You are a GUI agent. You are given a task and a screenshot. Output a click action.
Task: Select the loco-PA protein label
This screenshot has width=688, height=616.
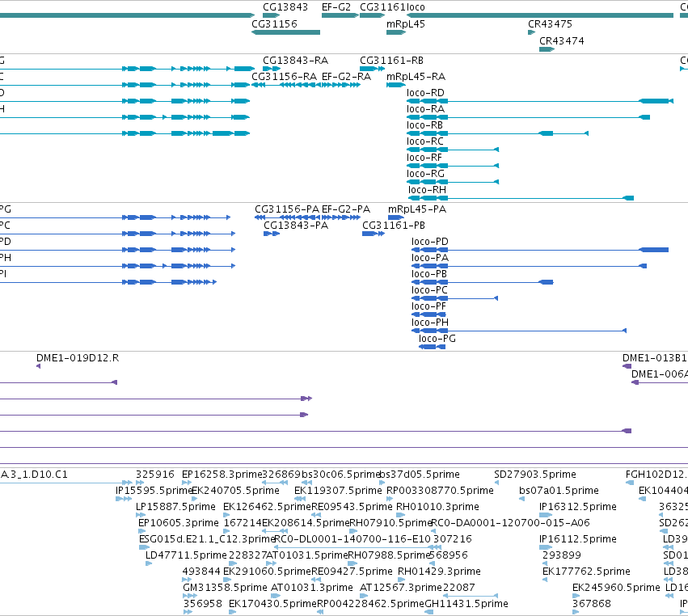point(429,258)
